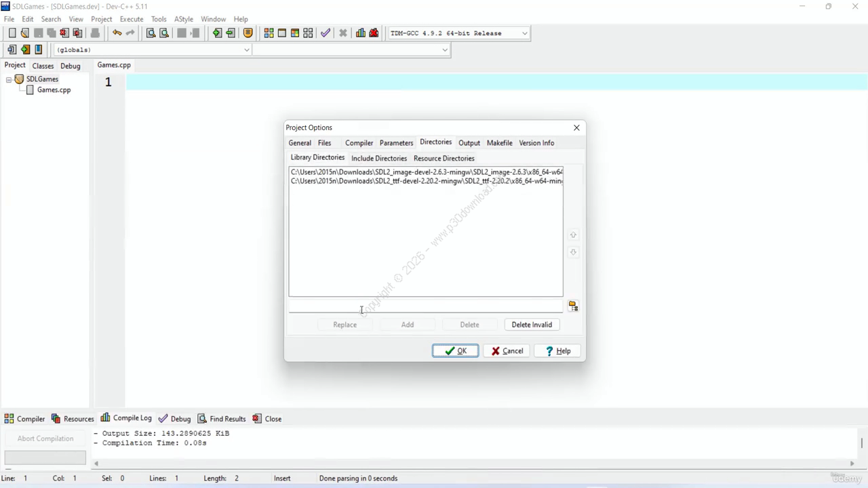Switch to the General tab in Project Options

coord(300,143)
